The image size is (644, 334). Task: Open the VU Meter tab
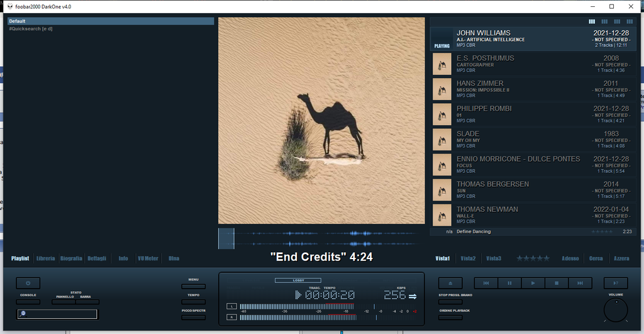[x=148, y=259]
